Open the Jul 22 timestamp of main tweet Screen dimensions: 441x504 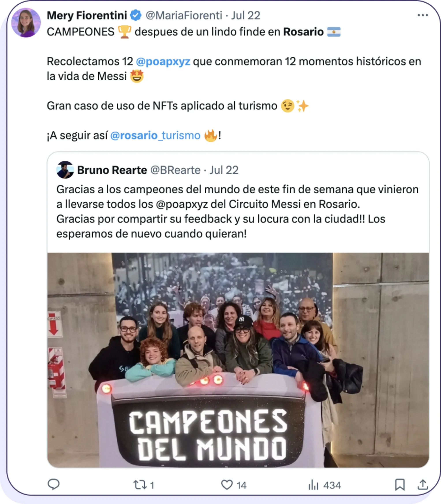pos(246,15)
